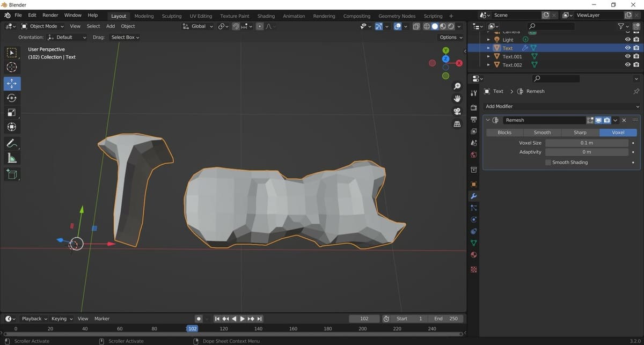Expand the Text.001 outliner row
Screen dimensions: 644x345
488,56
